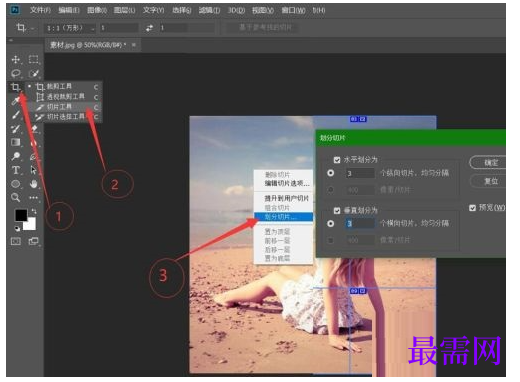520x382 pixels.
Task: Select the Hand tool
Action: (33, 184)
